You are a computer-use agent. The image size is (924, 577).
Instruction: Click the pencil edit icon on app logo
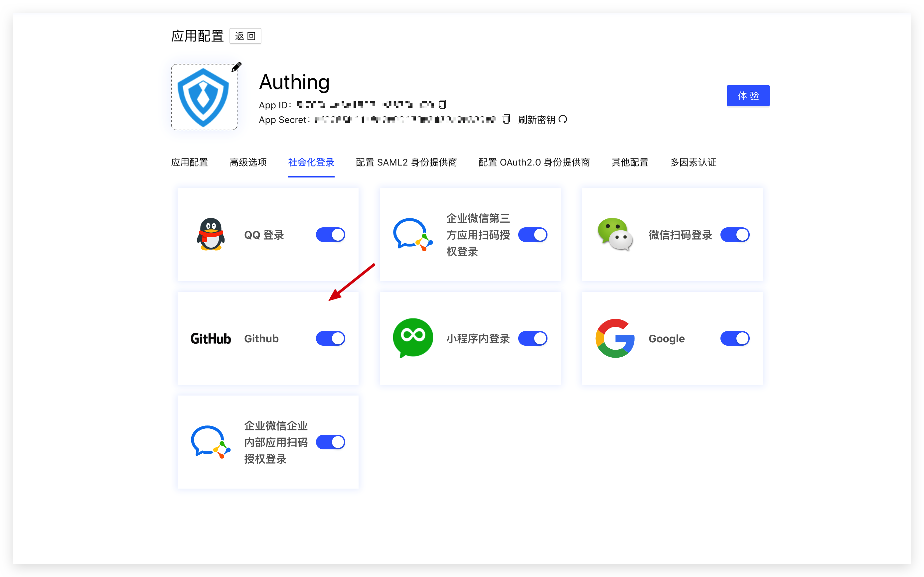pos(236,67)
